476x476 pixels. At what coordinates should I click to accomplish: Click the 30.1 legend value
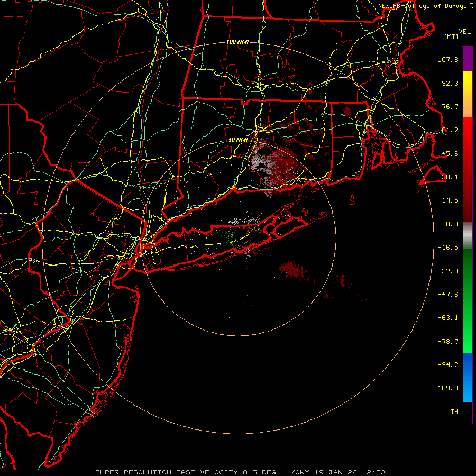tap(450, 177)
